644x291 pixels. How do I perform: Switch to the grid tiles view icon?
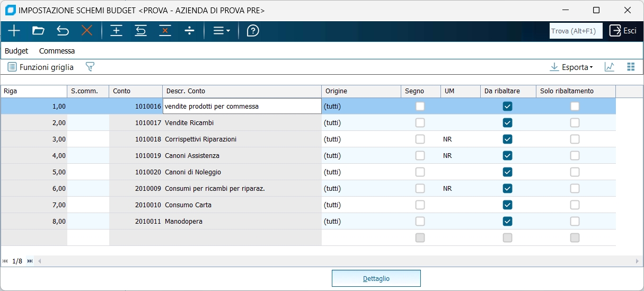click(x=631, y=67)
